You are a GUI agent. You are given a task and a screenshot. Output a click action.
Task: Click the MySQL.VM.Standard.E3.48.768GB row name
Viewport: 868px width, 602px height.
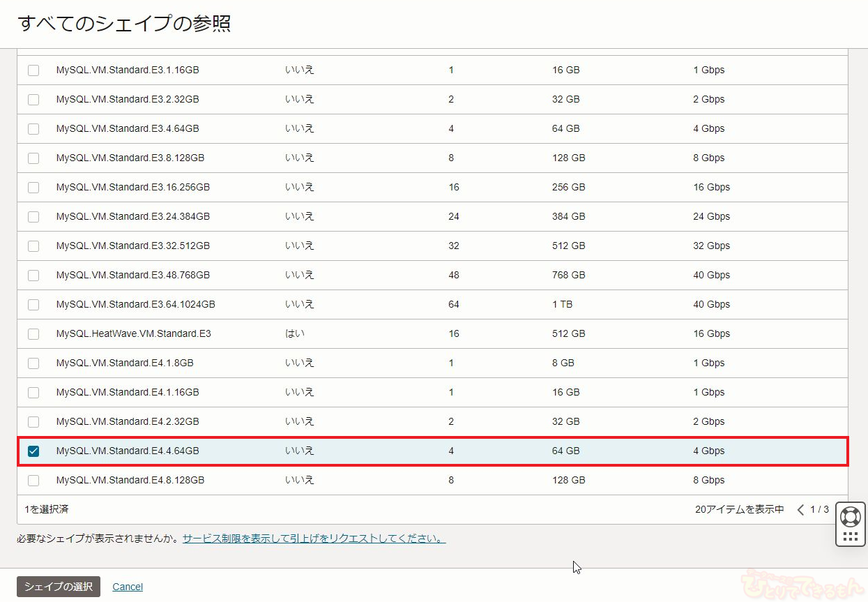(132, 275)
